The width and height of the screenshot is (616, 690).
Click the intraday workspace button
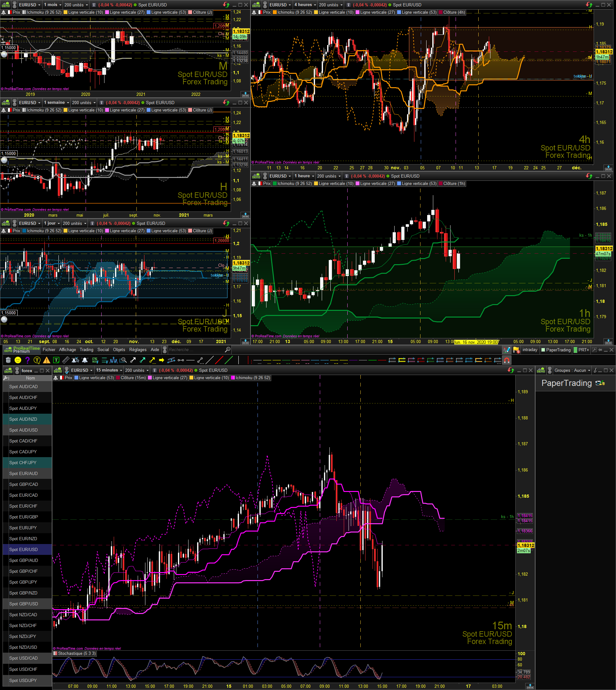[x=530, y=349]
